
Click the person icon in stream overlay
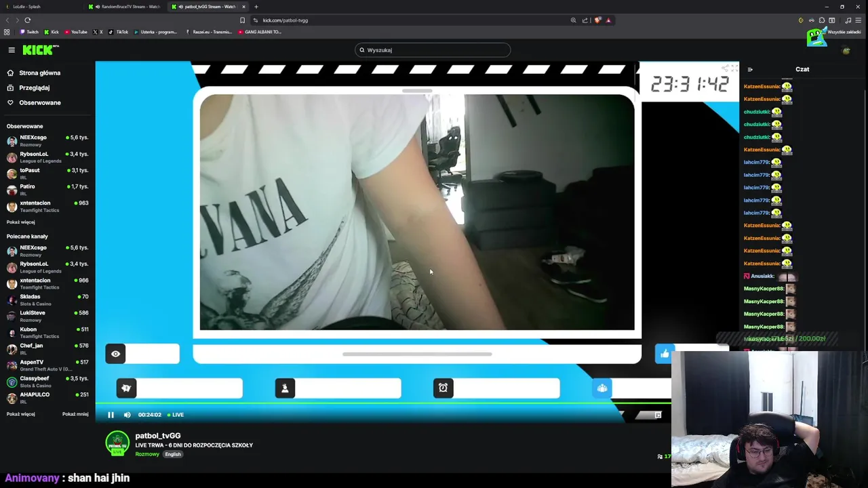tap(285, 388)
